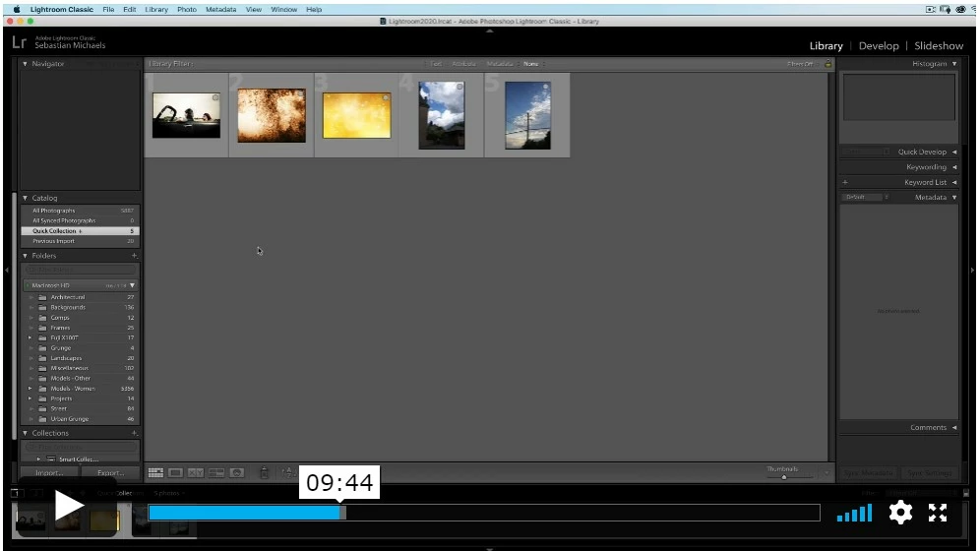
Task: Select Previous Import in Catalog
Action: tap(80, 241)
